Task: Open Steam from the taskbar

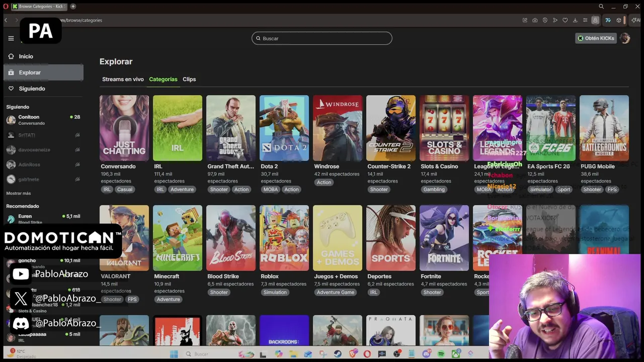Action: point(338,354)
